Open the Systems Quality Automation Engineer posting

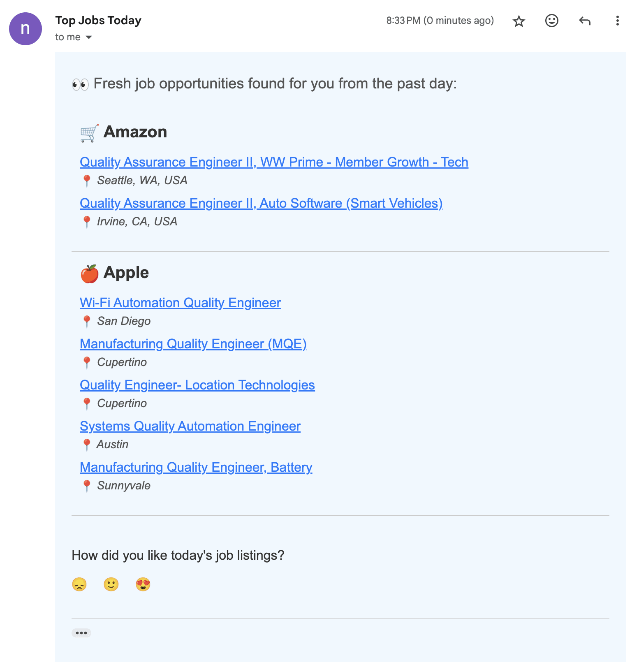(x=190, y=426)
